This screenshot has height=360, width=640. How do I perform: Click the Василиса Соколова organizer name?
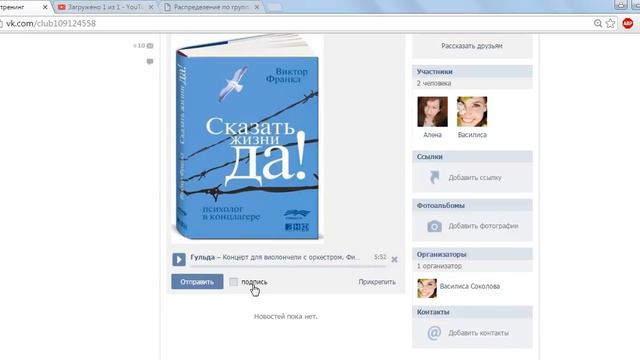tap(470, 286)
